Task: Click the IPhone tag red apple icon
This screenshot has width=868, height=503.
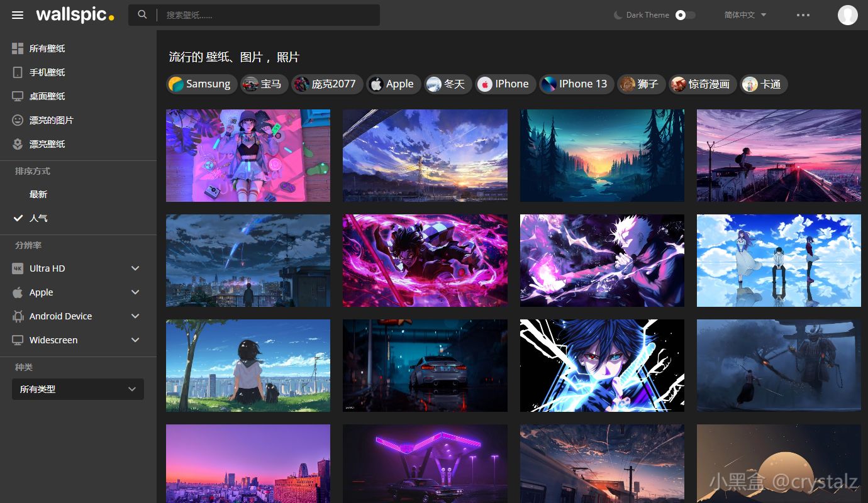Action: point(484,84)
